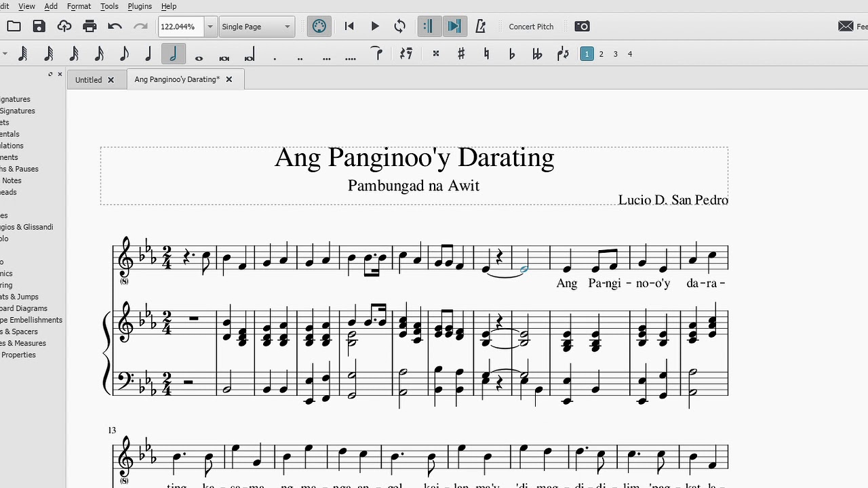This screenshot has width=868, height=488.
Task: Click the upload to cloud icon
Action: pos(64,26)
